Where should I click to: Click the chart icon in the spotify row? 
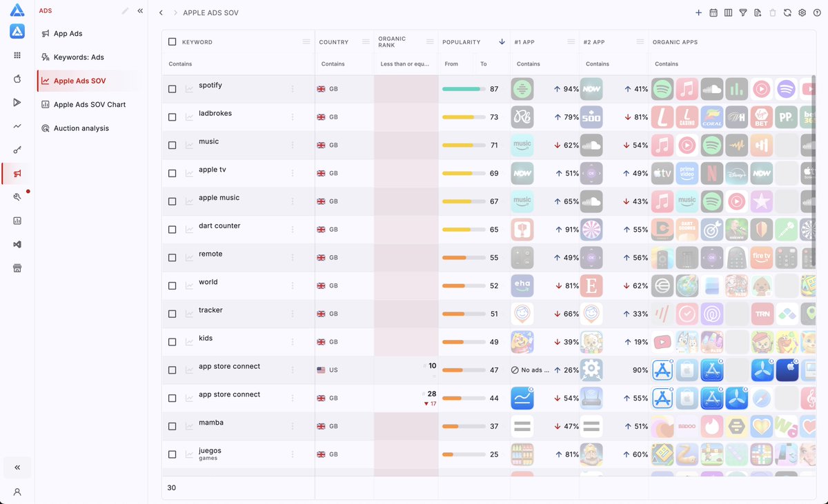[x=190, y=89]
